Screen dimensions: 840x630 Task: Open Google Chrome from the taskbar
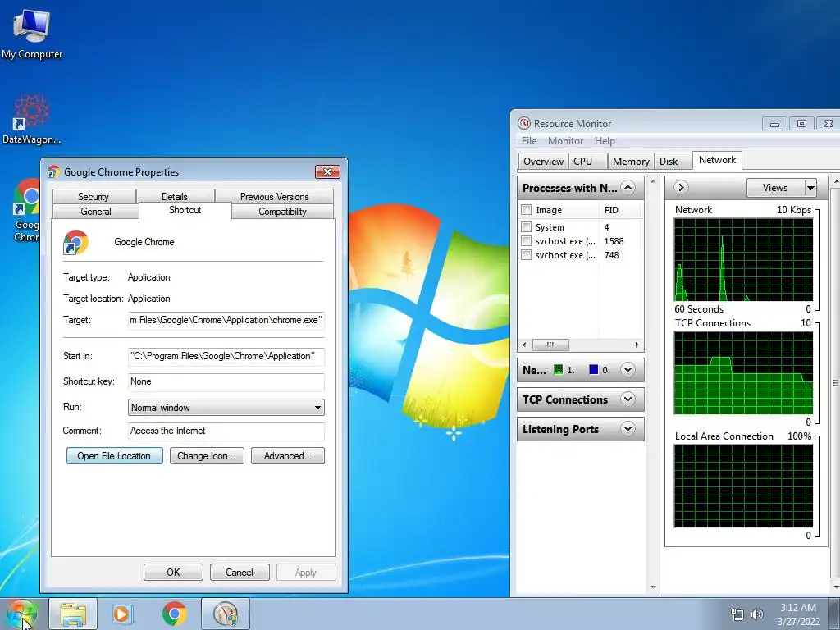174,614
